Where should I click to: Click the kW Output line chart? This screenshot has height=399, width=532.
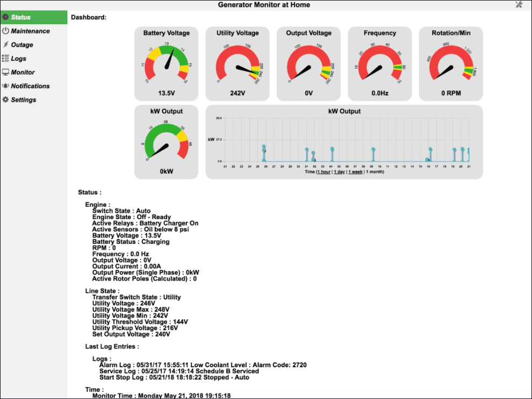coord(344,142)
